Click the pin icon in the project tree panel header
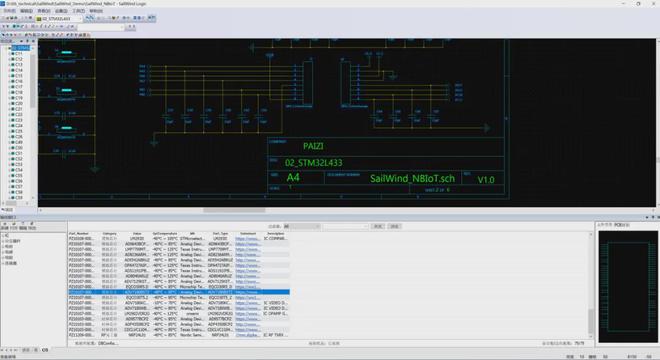This screenshot has height=360, width=660. 28,41
